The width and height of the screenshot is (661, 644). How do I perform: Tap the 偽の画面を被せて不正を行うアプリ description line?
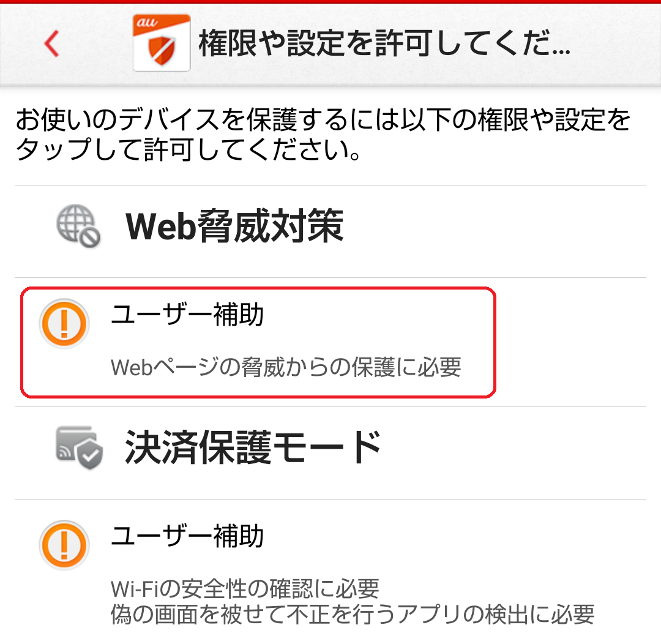click(x=353, y=615)
